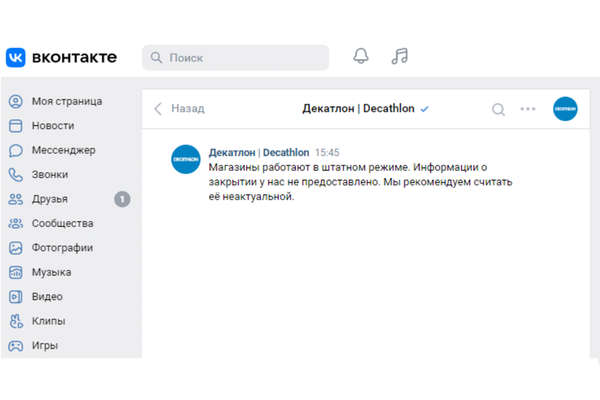Click the Друзья notification badge
600x400 pixels.
[x=122, y=199]
